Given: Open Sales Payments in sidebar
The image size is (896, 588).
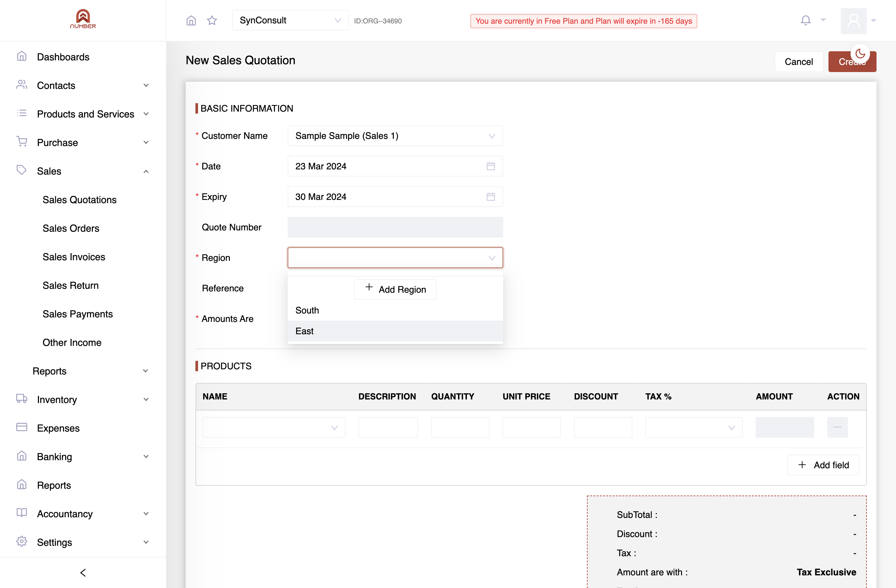Looking at the screenshot, I should 78,314.
